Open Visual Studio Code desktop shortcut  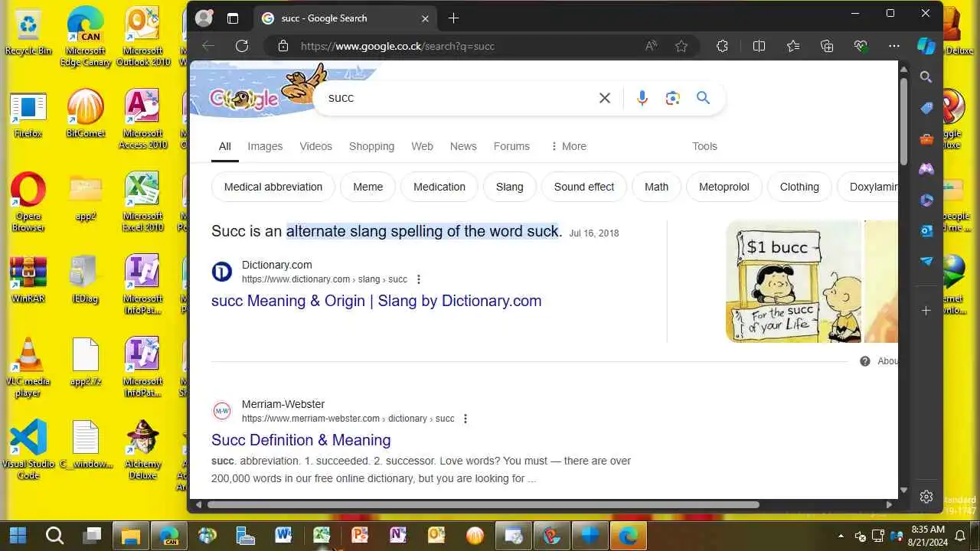(28, 449)
